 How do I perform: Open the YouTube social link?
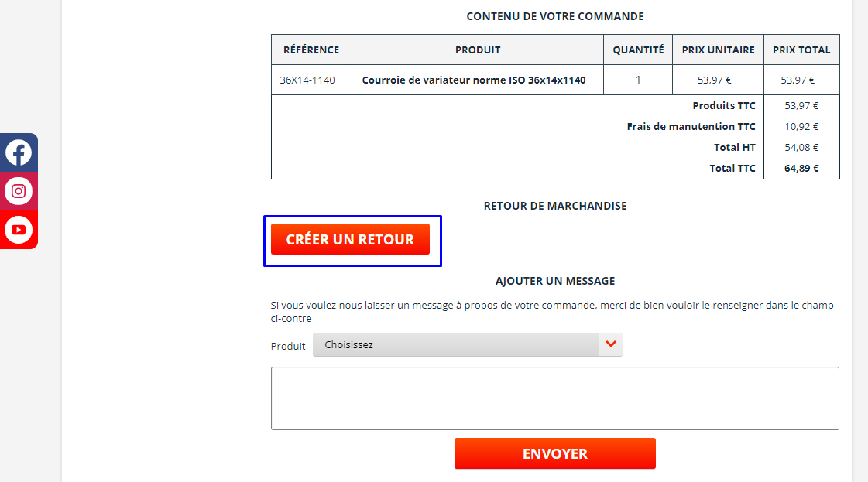coord(19,230)
